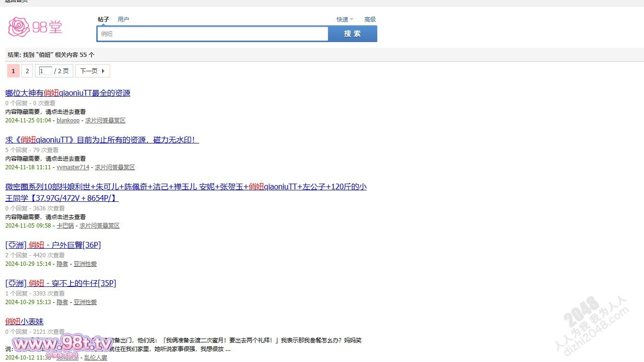644x362 pixels.
Task: Click the 98堂 rose logo
Action: tap(35, 27)
